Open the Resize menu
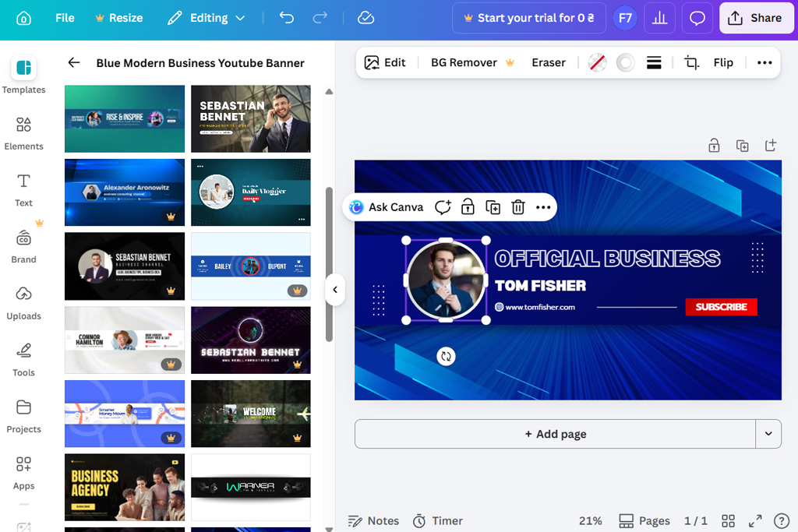The height and width of the screenshot is (532, 798). tap(119, 19)
